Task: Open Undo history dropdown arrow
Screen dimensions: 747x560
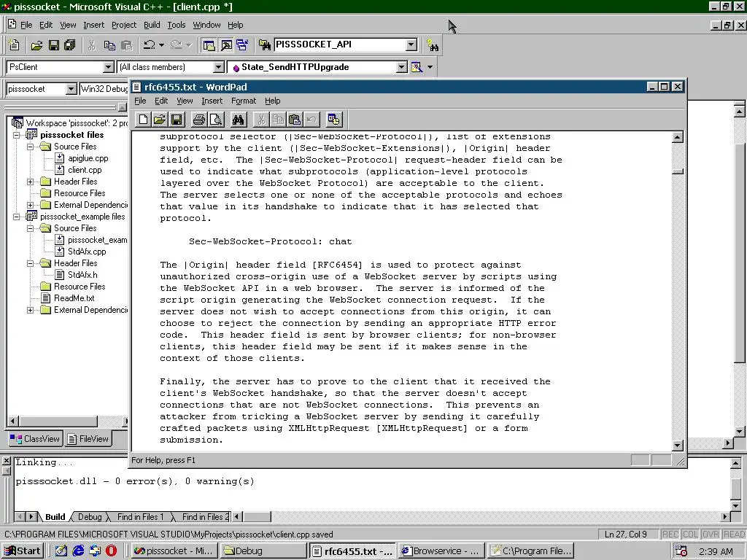Action: [x=161, y=45]
